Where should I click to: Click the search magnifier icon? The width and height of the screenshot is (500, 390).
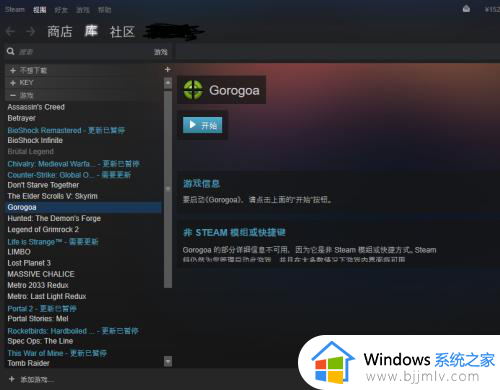click(x=11, y=51)
